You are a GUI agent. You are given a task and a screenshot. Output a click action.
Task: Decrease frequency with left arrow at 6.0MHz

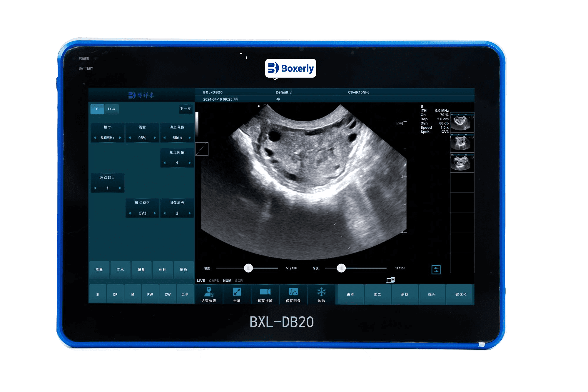tap(95, 138)
